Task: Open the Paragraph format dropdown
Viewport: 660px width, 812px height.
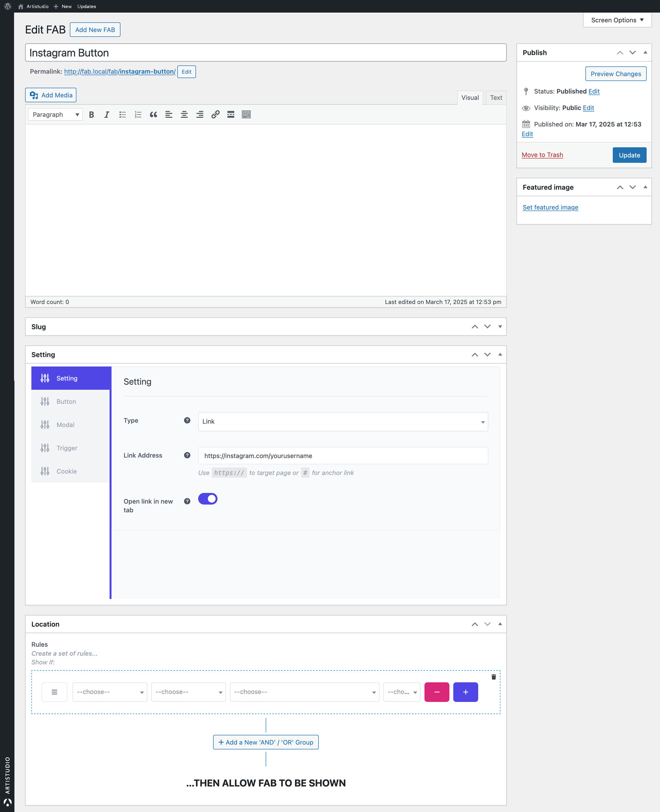Action: click(x=55, y=115)
